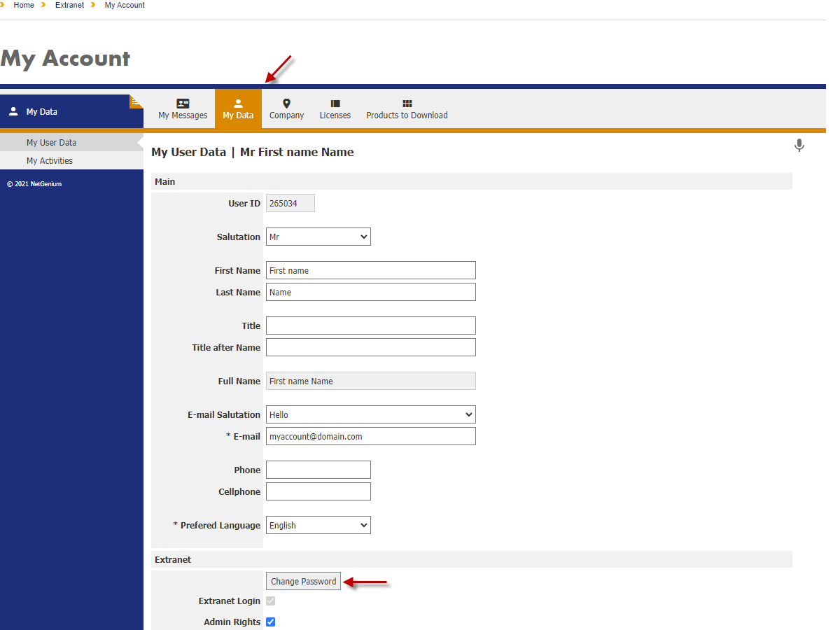
Task: Click the My Messages tab icon
Action: [183, 104]
